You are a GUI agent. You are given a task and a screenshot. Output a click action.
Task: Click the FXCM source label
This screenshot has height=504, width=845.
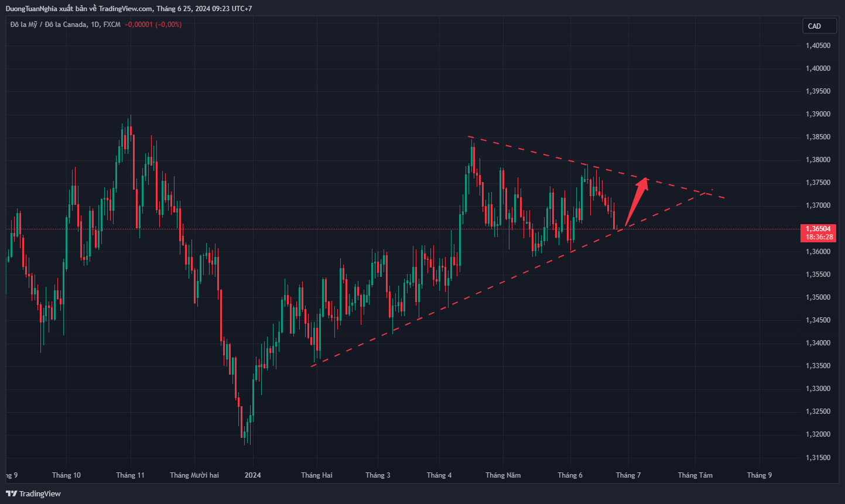point(112,25)
